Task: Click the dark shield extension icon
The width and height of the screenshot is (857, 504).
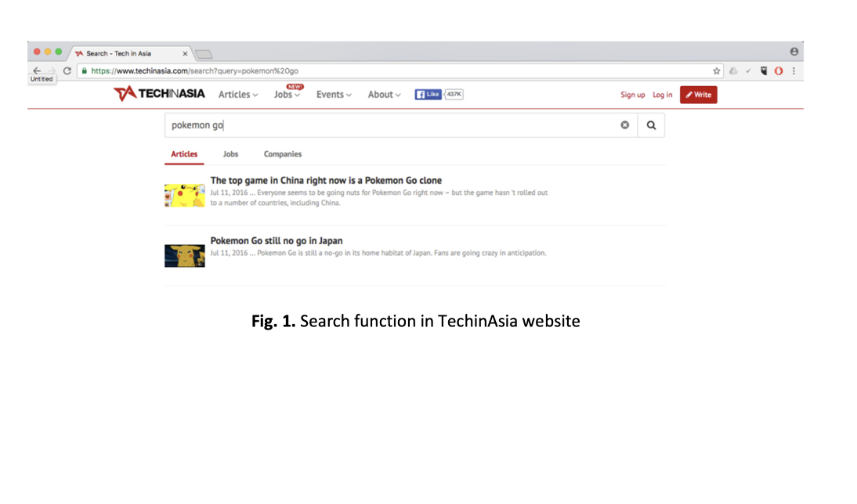Action: pos(764,70)
